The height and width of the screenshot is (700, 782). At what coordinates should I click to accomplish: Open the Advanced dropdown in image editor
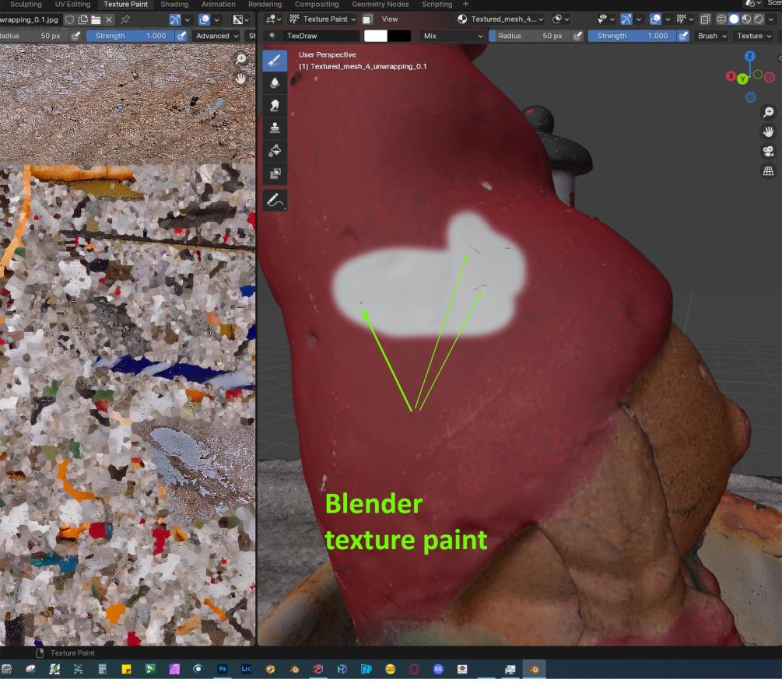(217, 36)
